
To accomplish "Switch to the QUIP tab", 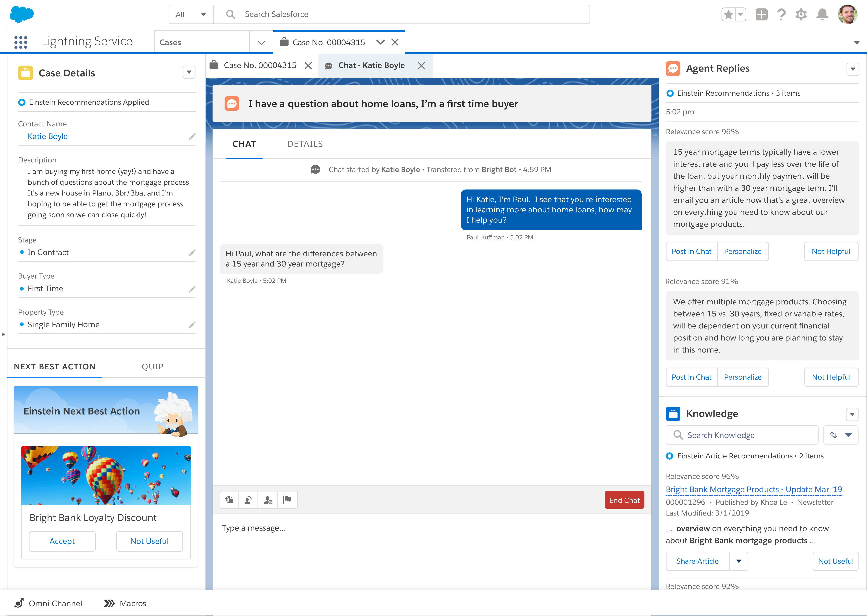I will [153, 366].
